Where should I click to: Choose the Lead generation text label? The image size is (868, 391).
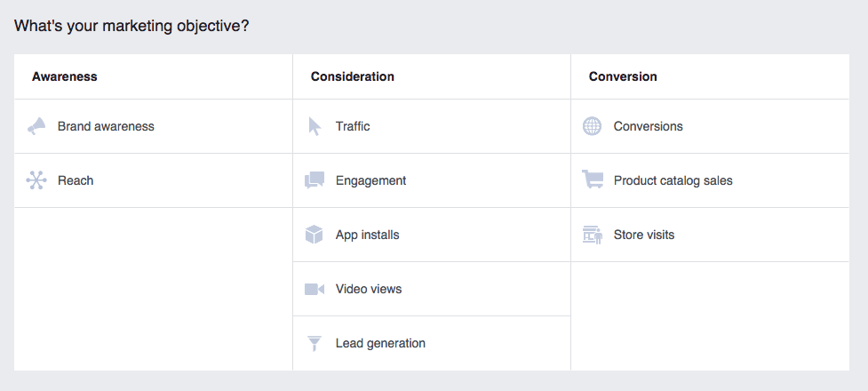(x=380, y=343)
